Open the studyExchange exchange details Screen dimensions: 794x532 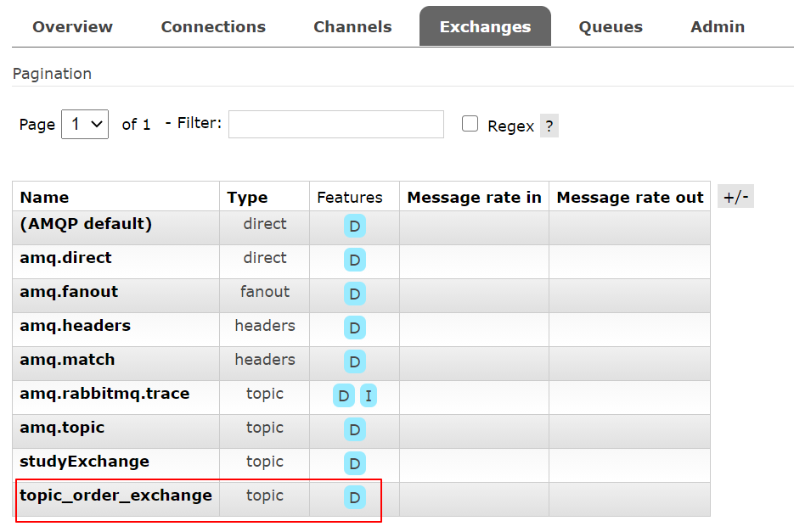pos(84,462)
